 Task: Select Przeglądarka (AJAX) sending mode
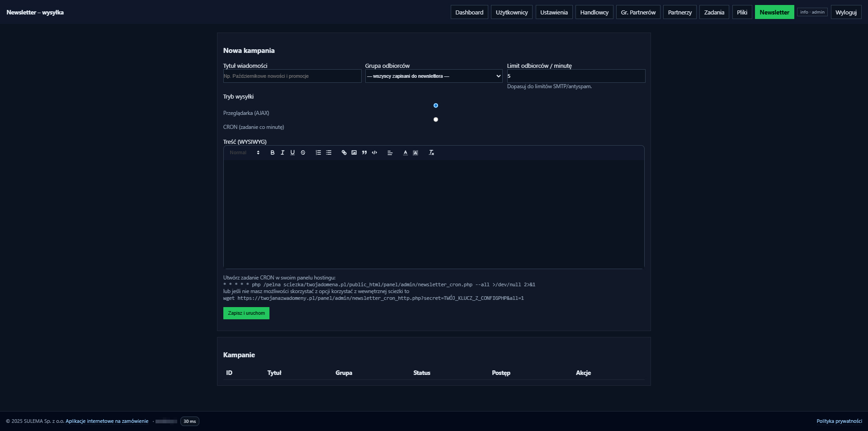[x=436, y=105]
